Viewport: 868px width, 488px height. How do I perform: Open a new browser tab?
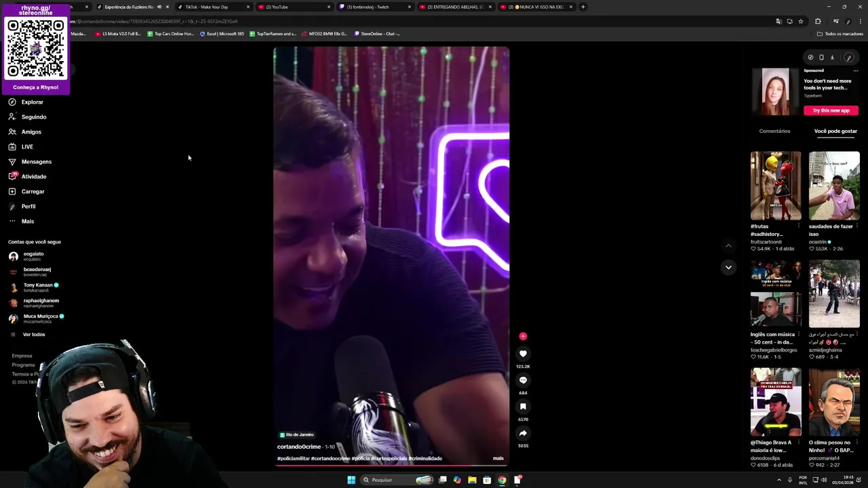point(583,7)
